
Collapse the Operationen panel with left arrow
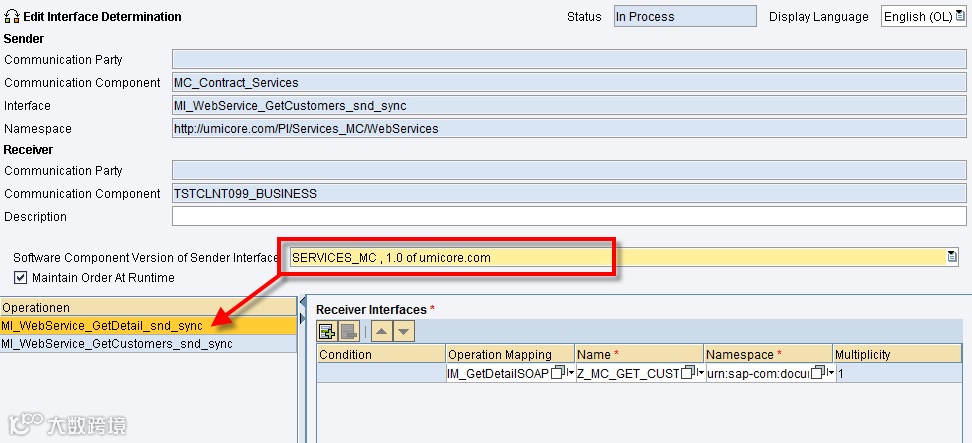point(303,301)
